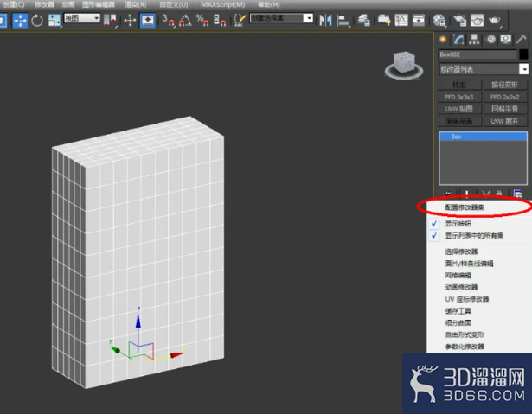532x414 pixels.
Task: Click the 网格平滑 button
Action: tap(505, 109)
